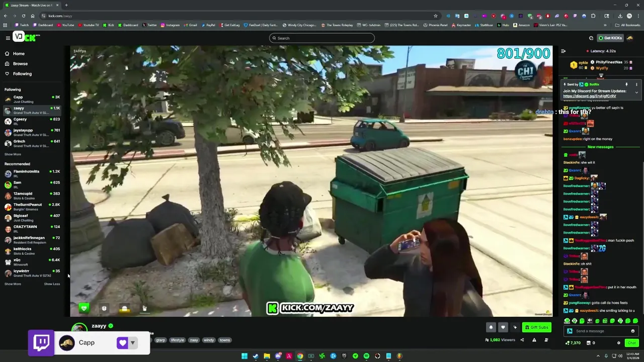
Task: Collapse the pinned message chevron
Action: 636,93
